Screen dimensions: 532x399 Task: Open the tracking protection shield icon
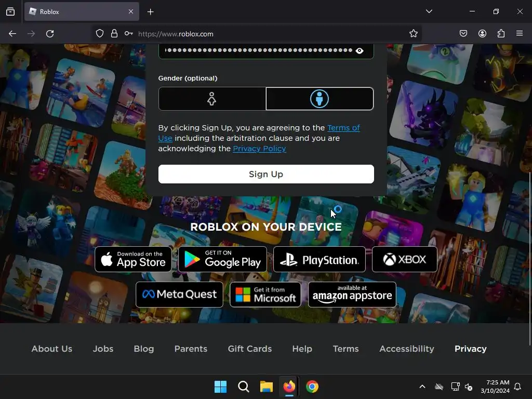(x=99, y=34)
